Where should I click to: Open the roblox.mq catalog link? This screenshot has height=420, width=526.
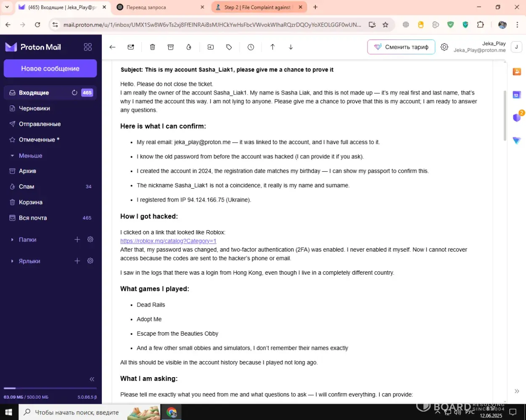click(168, 241)
